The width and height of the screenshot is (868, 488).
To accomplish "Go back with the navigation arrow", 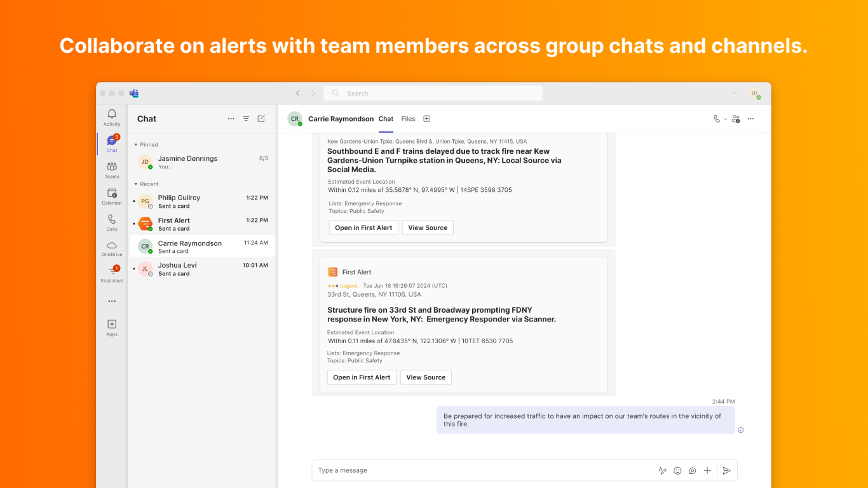I will click(x=297, y=93).
